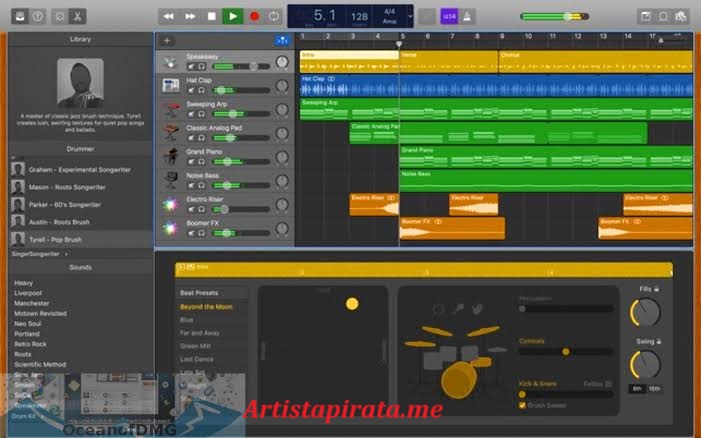This screenshot has width=701, height=438.
Task: Choose the Retro Rock sound
Action: tap(30, 344)
